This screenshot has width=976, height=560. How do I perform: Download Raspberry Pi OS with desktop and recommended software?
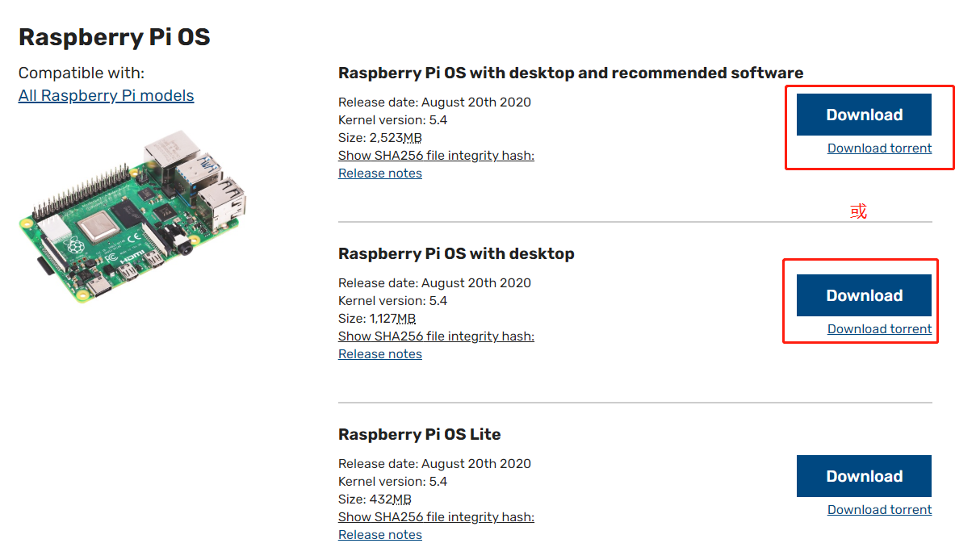click(x=864, y=115)
